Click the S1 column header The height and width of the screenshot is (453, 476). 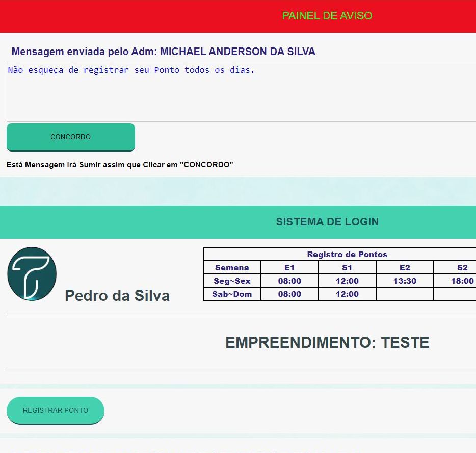click(x=347, y=268)
